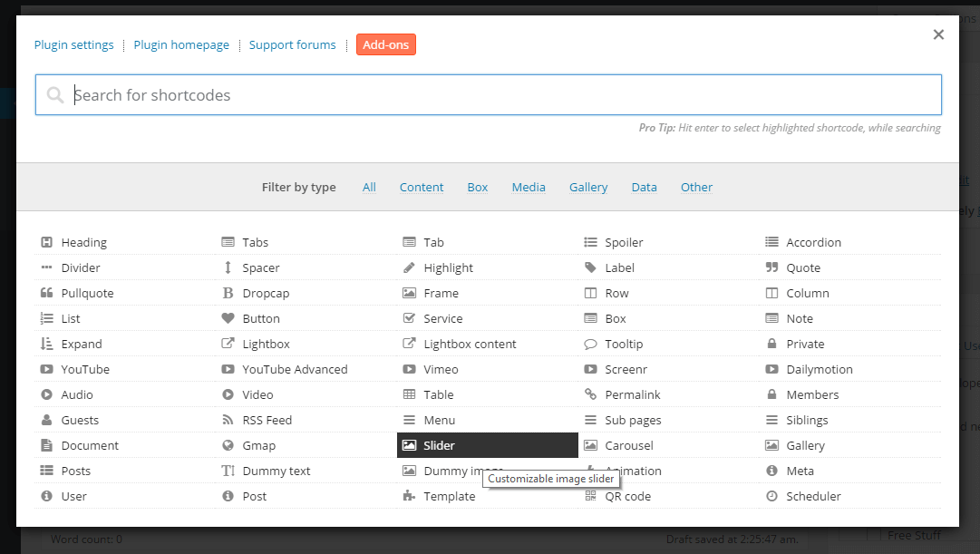Visit the Support forums link
Screen dimensions: 980x554
(292, 44)
